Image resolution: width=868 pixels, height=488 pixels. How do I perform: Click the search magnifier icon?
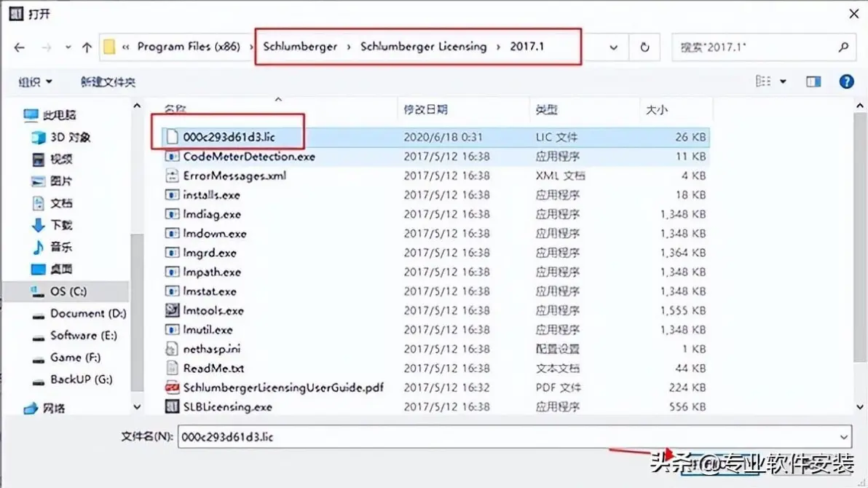click(x=843, y=47)
